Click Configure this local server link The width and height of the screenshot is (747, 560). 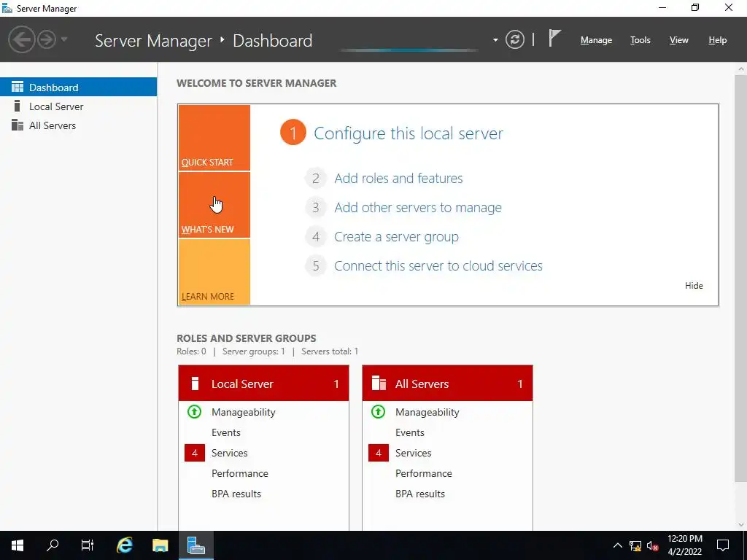pyautogui.click(x=409, y=133)
